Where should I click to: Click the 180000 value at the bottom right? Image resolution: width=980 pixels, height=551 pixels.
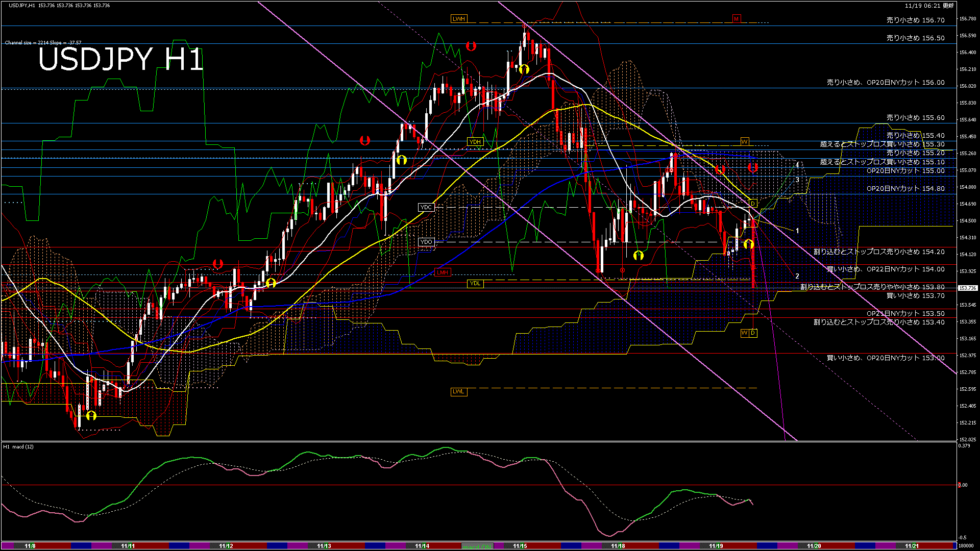click(x=967, y=546)
